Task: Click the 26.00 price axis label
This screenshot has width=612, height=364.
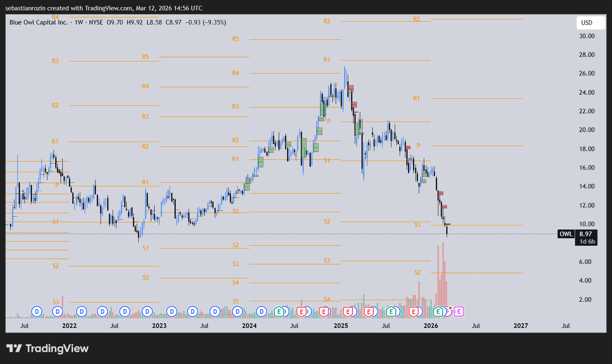Action: [x=586, y=73]
